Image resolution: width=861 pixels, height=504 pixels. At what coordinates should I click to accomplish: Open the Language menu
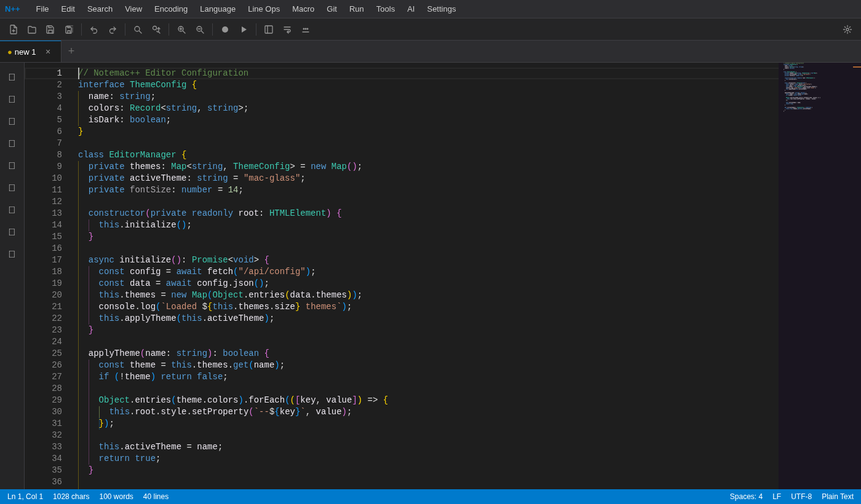(217, 9)
